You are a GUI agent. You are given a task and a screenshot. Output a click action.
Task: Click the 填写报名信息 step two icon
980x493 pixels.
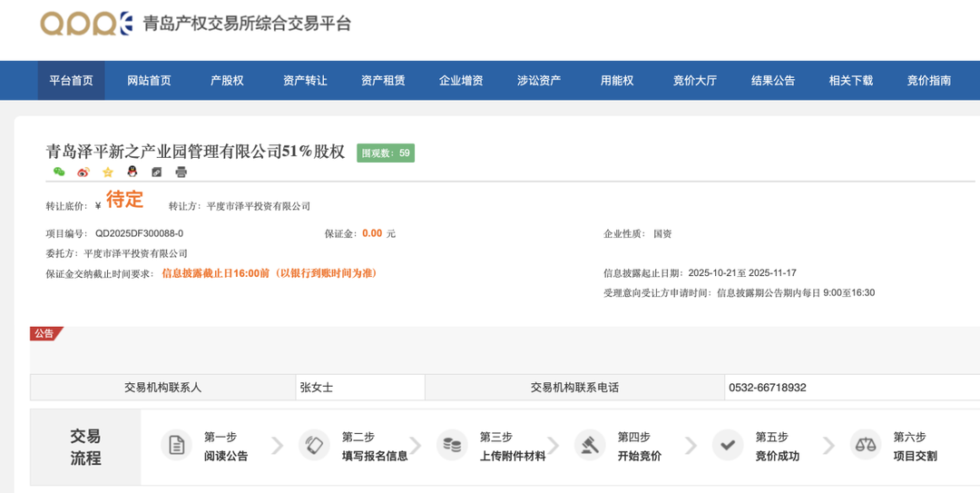(314, 446)
